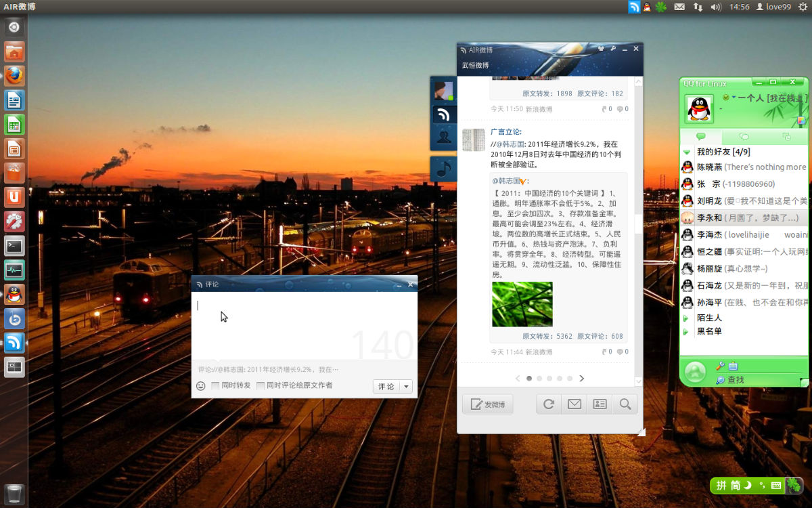Switch to the QQ contacts tab
Viewport: 812px width, 508px height.
(701, 137)
